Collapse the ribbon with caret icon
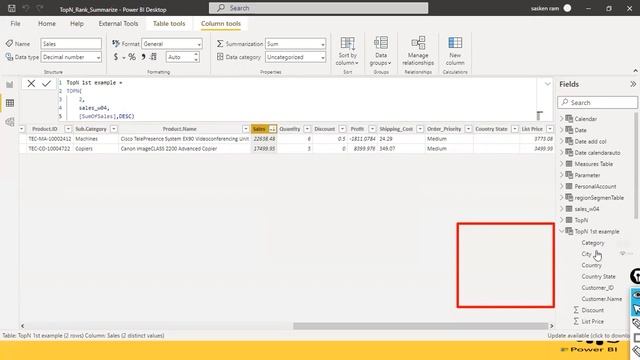 [x=635, y=71]
